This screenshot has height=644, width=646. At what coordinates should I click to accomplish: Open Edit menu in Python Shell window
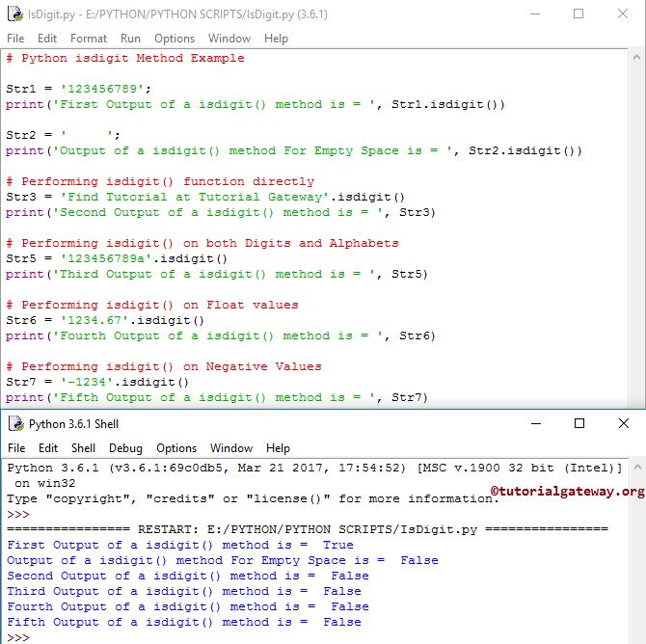[48, 448]
